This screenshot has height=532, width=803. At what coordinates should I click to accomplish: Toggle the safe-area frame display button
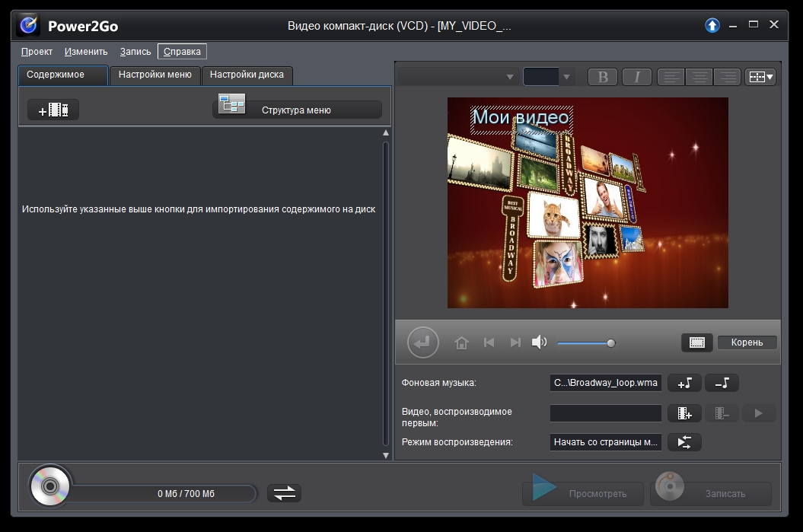tap(696, 342)
